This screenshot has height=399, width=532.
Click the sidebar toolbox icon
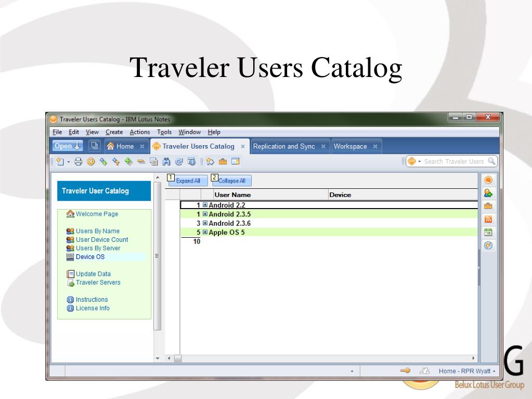(488, 206)
